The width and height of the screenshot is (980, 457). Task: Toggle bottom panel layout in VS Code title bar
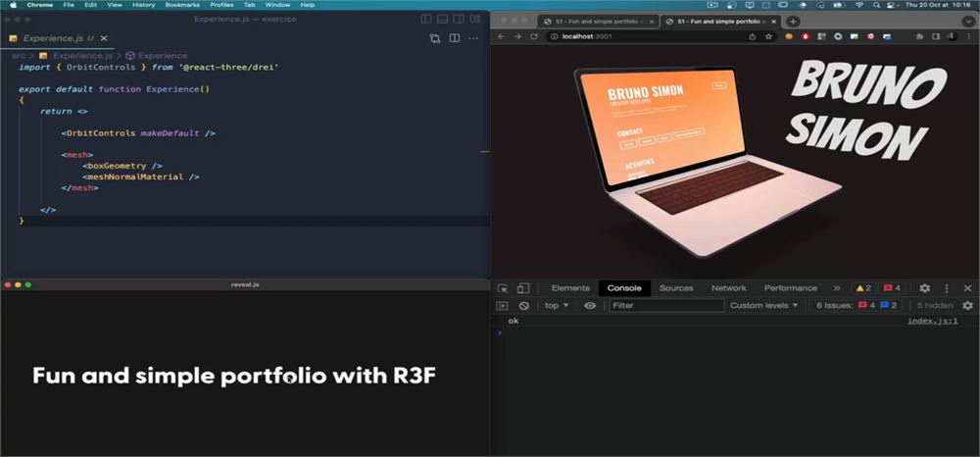pos(443,20)
